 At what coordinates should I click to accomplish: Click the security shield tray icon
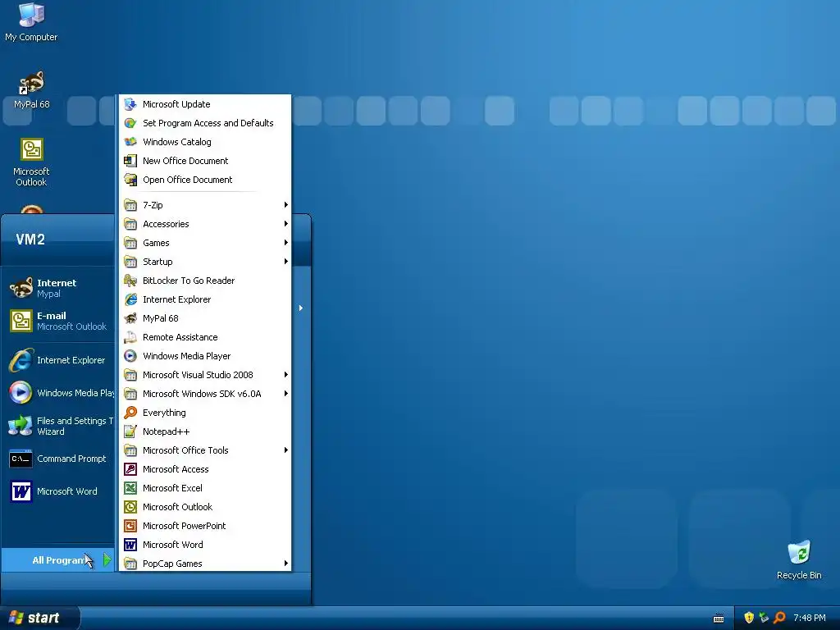pos(749,618)
